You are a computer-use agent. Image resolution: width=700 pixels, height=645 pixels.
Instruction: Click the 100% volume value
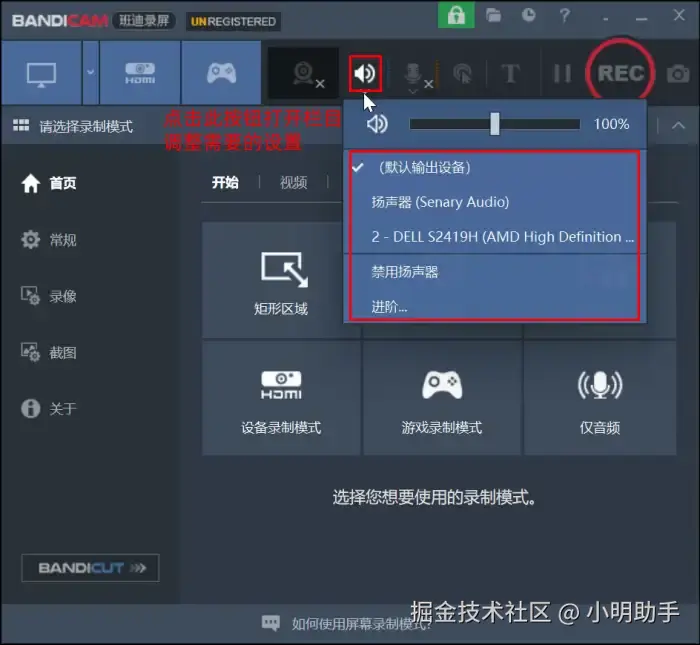(x=611, y=124)
